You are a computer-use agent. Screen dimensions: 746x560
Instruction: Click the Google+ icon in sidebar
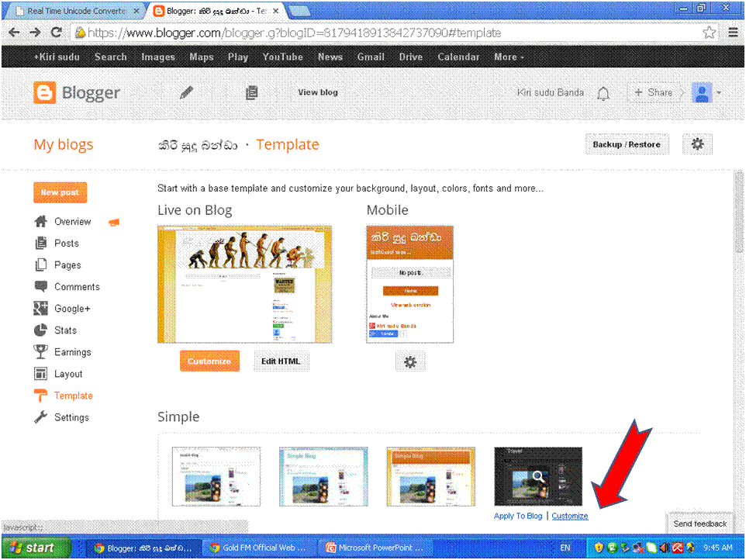click(41, 308)
